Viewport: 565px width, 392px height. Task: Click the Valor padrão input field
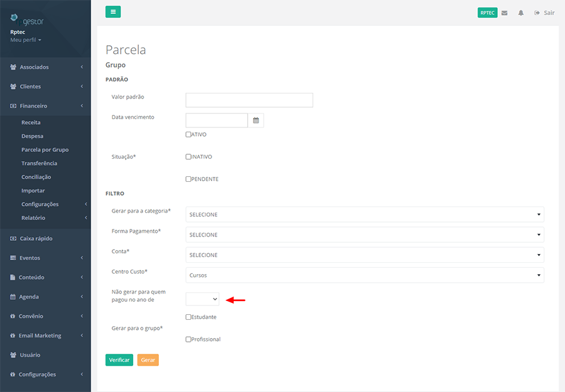pos(249,100)
